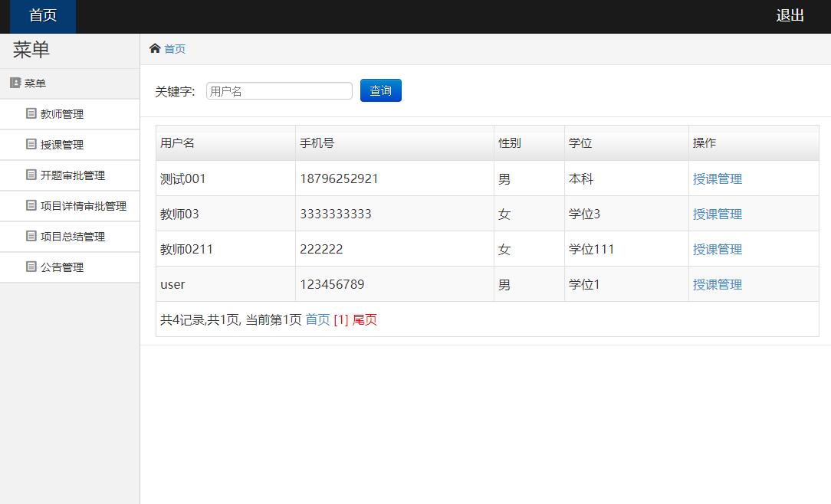Go to 尾页 in pagination

(365, 320)
